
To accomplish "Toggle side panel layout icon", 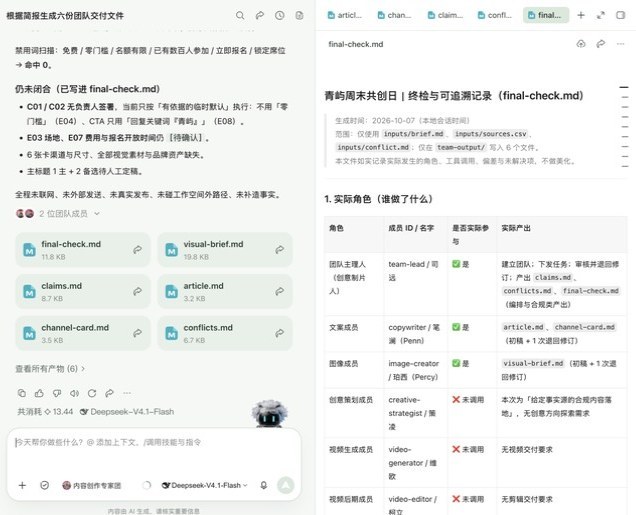I will pyautogui.click(x=621, y=15).
